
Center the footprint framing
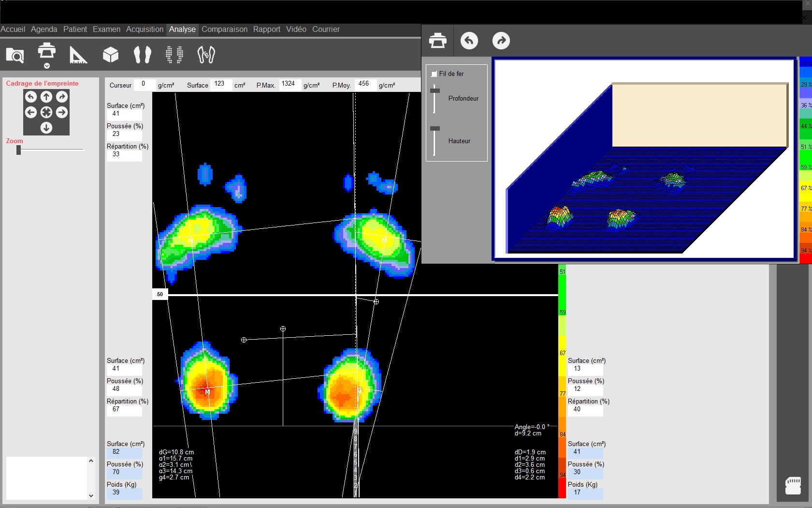(x=46, y=112)
